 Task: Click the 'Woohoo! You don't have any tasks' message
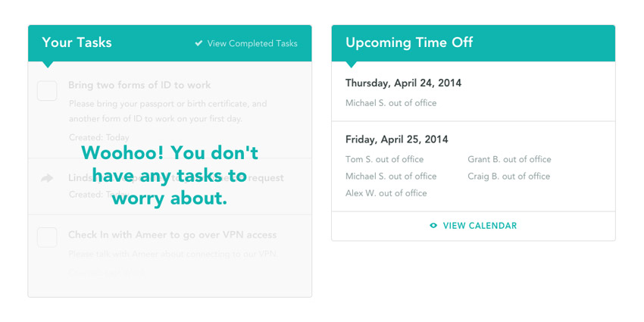170,175
